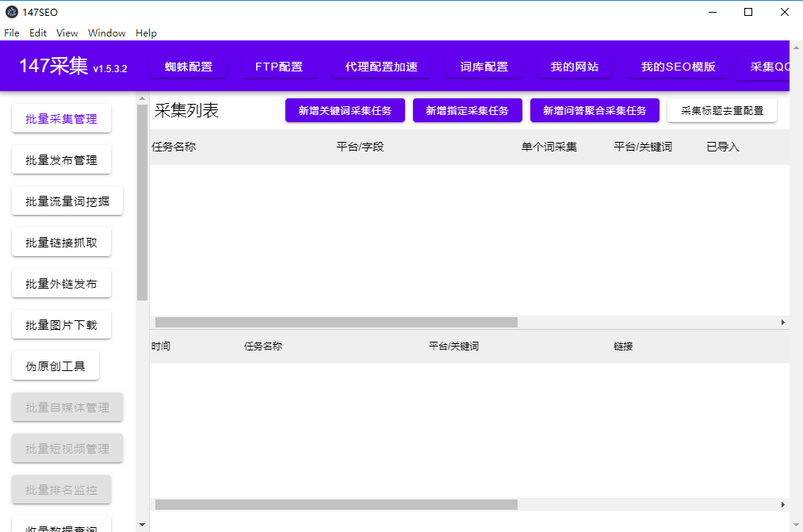Create a new 新增关键词采集任务 keyword task
The width and height of the screenshot is (803, 532).
pos(345,110)
